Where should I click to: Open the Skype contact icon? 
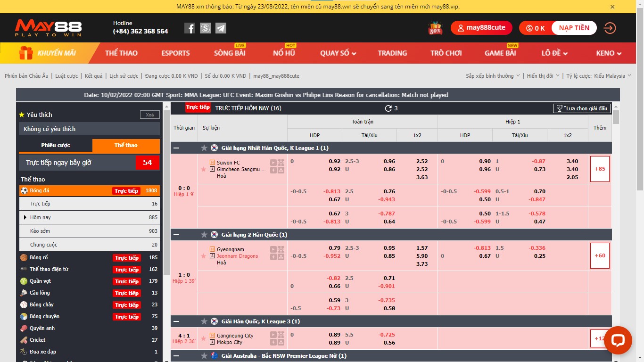coord(205,28)
